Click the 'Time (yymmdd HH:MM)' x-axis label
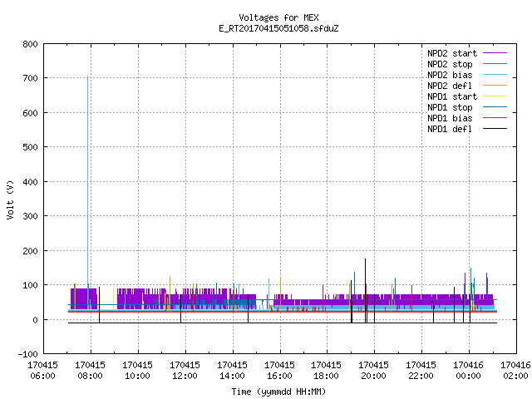Viewport: 532px width, 399px height. click(x=278, y=392)
